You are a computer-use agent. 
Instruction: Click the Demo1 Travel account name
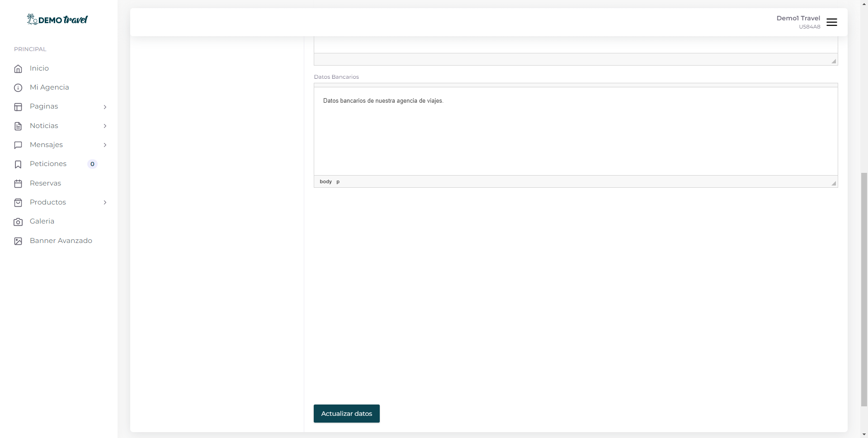pos(798,18)
